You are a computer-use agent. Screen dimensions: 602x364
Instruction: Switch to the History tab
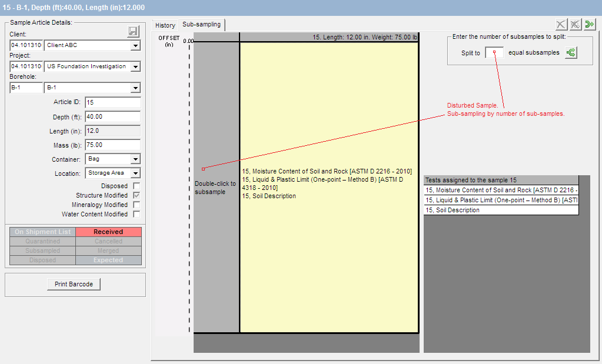click(165, 25)
